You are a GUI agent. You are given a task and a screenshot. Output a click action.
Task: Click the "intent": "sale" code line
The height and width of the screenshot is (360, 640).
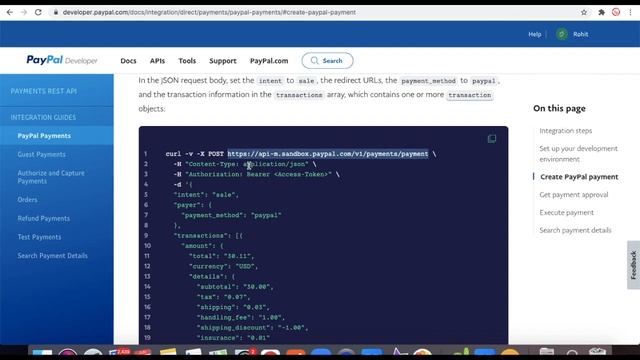tap(206, 195)
